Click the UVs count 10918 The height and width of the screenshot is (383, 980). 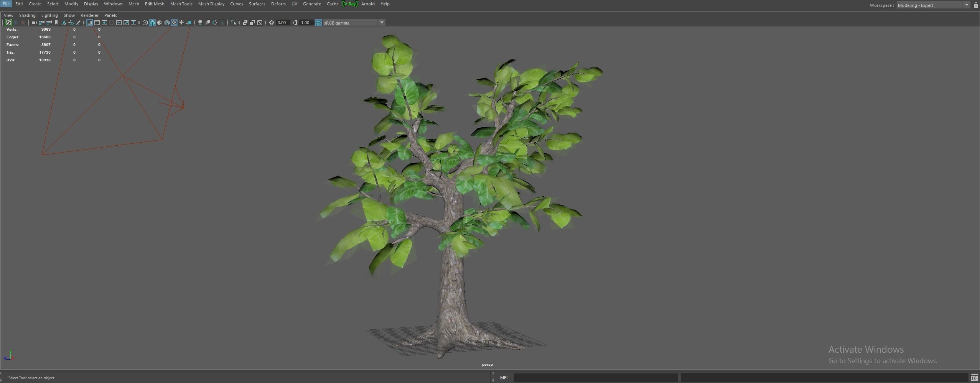pyautogui.click(x=45, y=60)
